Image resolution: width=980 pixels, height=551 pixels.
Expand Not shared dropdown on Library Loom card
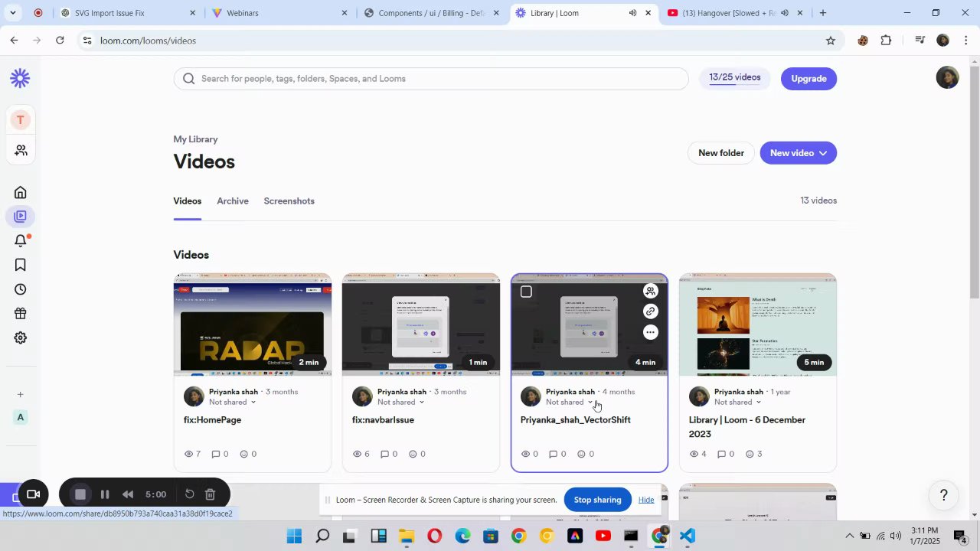(x=758, y=403)
